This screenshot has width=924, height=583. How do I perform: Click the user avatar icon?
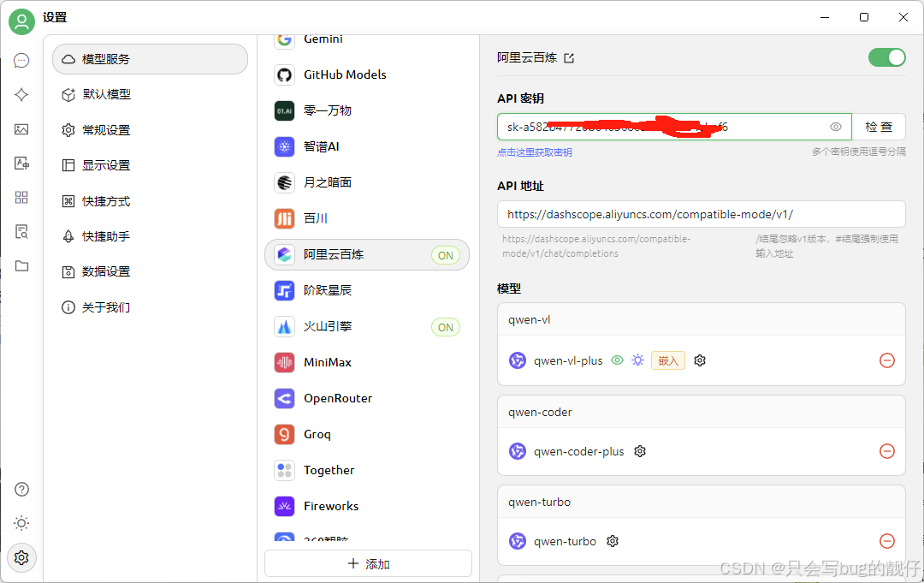[21, 21]
